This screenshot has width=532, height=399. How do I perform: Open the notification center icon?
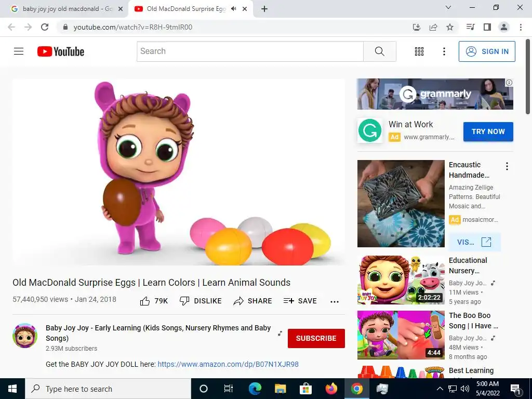[x=516, y=389]
